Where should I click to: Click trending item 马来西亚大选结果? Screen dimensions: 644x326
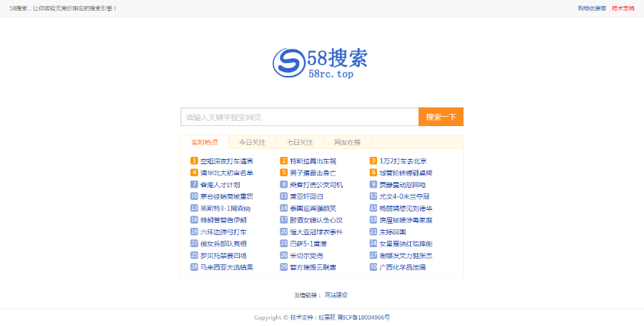[227, 267]
